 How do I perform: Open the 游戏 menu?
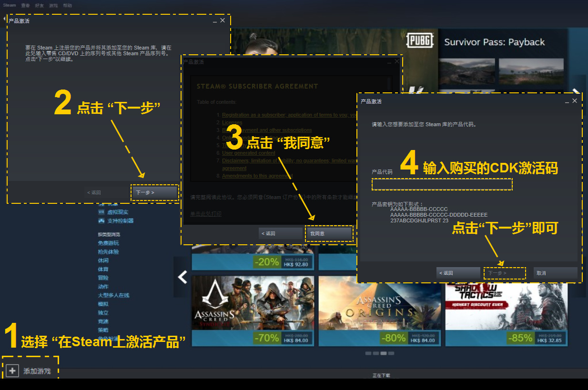pyautogui.click(x=53, y=5)
